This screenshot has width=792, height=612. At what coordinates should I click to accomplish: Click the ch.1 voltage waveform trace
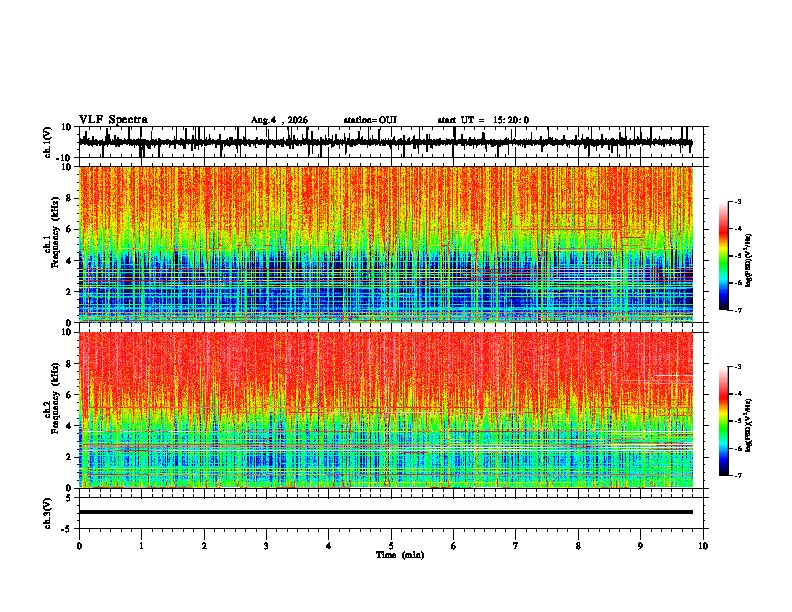click(385, 142)
